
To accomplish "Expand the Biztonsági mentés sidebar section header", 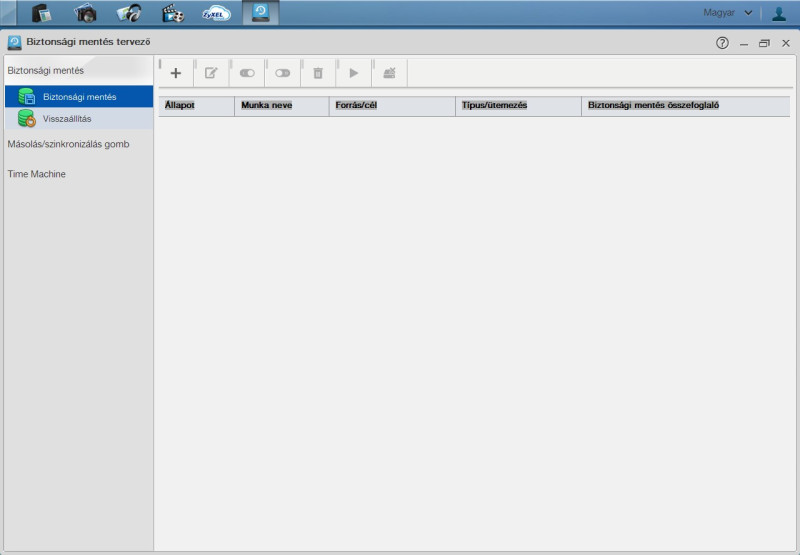I will coord(79,70).
